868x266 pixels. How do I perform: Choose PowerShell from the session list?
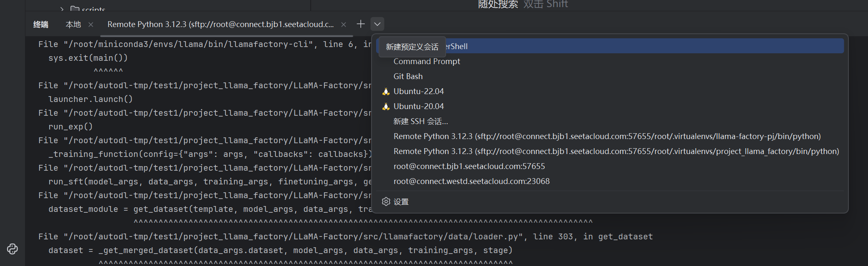coord(610,46)
